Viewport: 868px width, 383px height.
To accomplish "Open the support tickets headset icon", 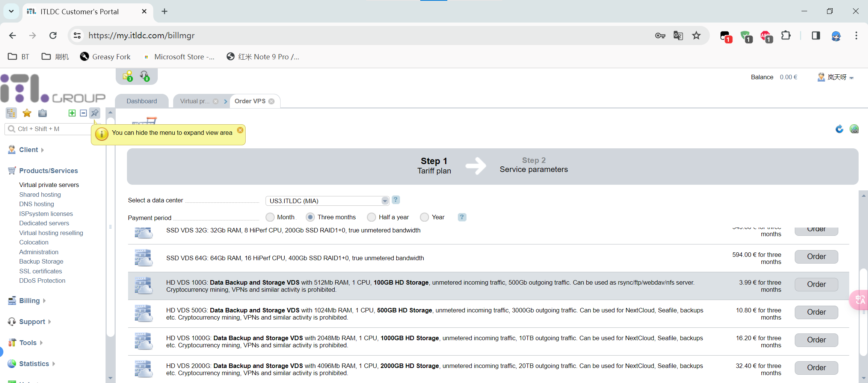I will pyautogui.click(x=145, y=76).
